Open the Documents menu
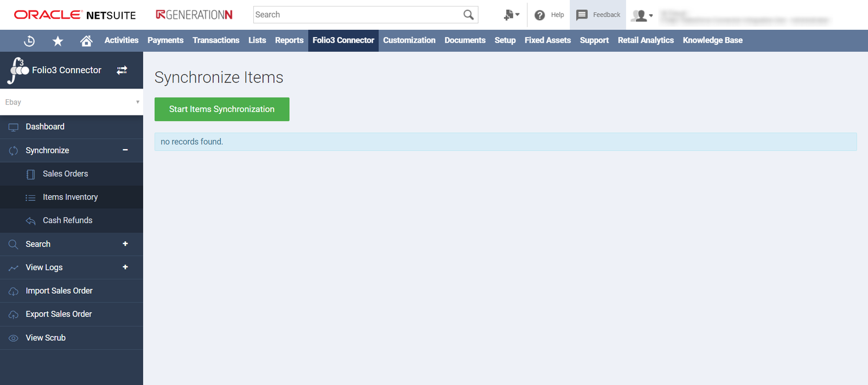 coord(465,41)
